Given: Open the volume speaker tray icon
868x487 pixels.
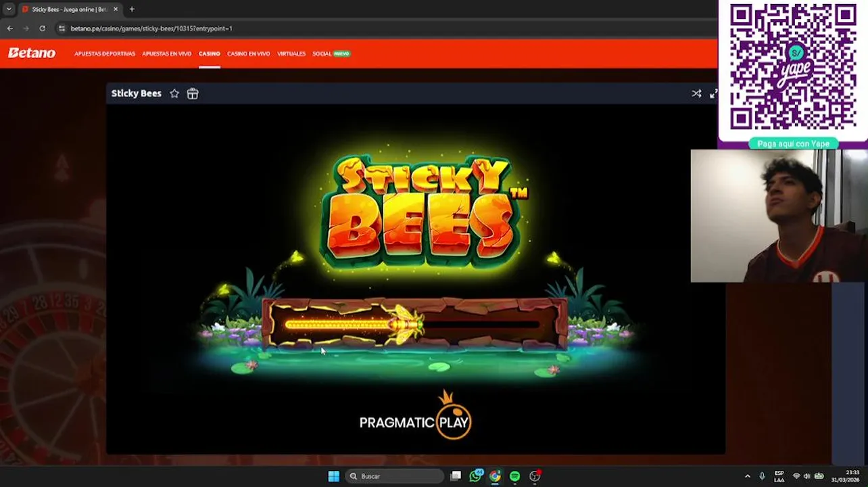Looking at the screenshot, I should pyautogui.click(x=806, y=476).
